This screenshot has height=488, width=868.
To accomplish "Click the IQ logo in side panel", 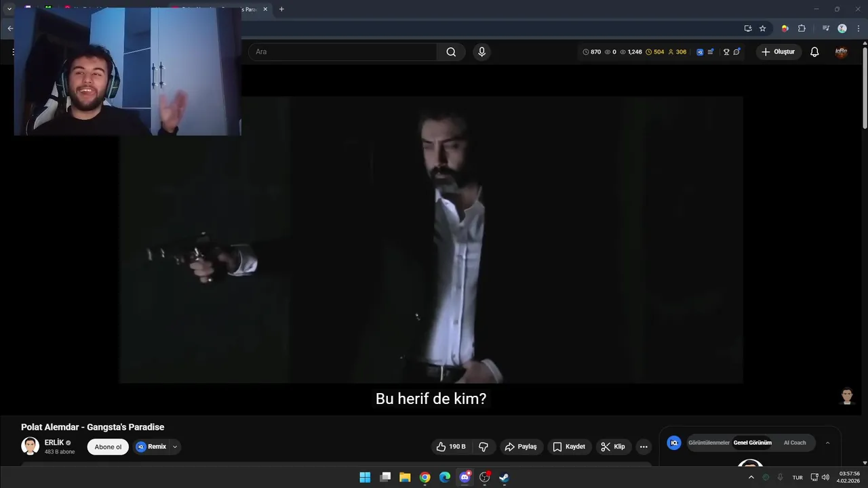I will [x=674, y=443].
